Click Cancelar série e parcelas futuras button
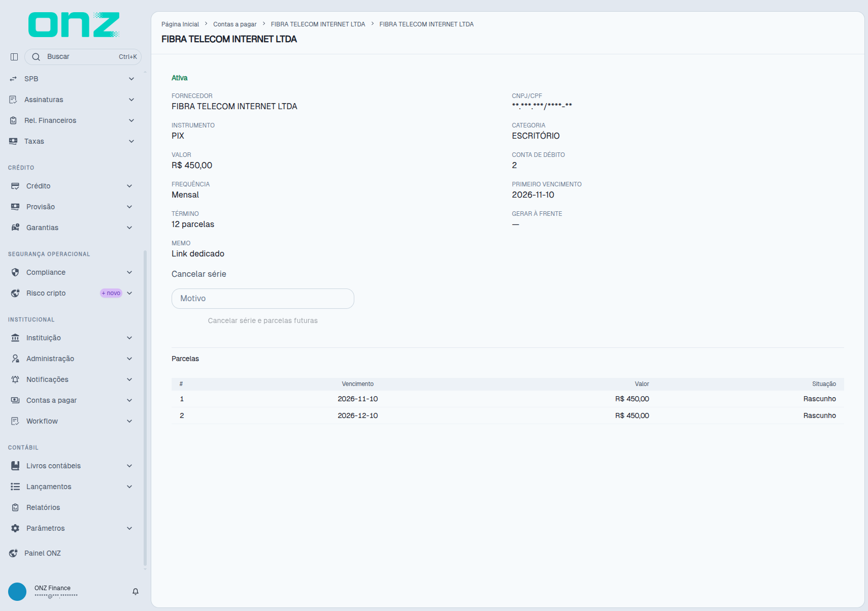 pos(263,320)
